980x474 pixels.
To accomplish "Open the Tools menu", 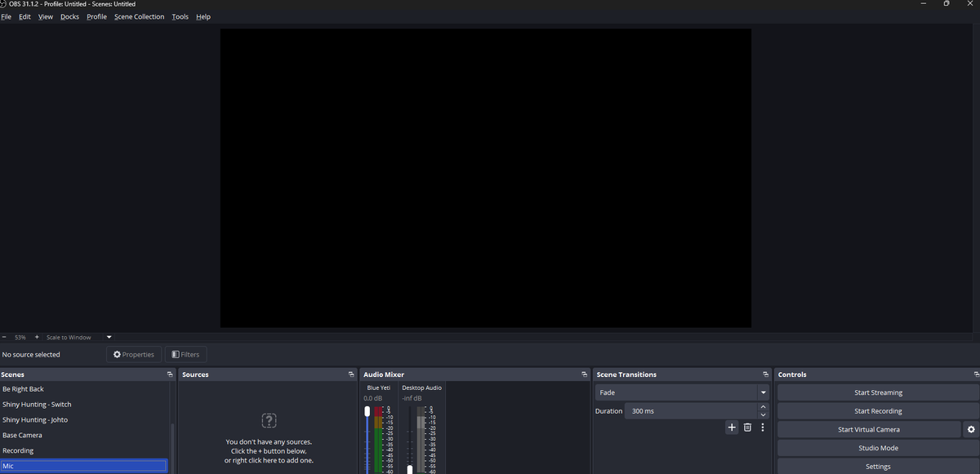I will [180, 16].
